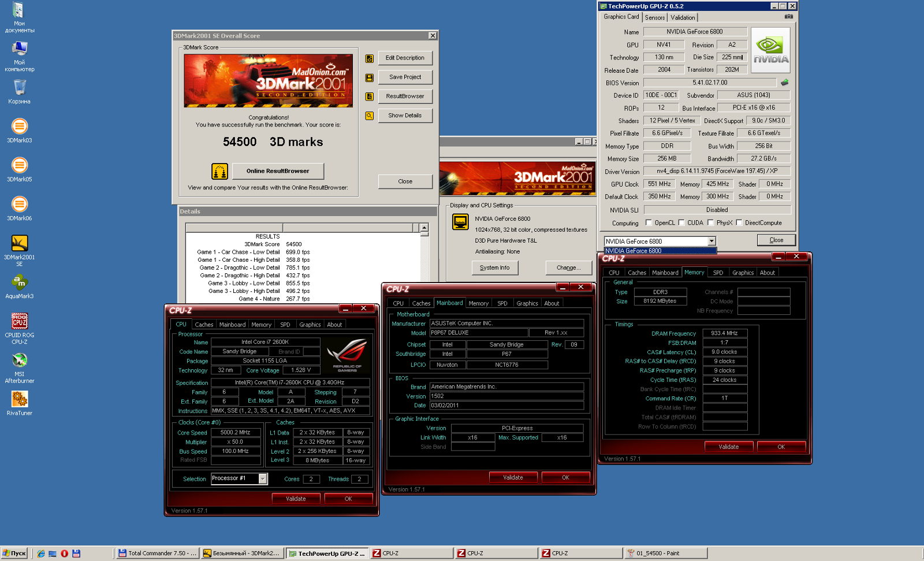The height and width of the screenshot is (561, 924).
Task: Click the disk icon beside Save Project
Action: [370, 77]
